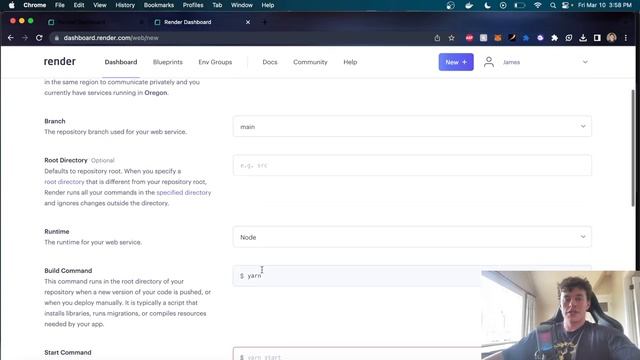
Task: Click the Wi-Fi status icon
Action: click(x=538, y=5)
